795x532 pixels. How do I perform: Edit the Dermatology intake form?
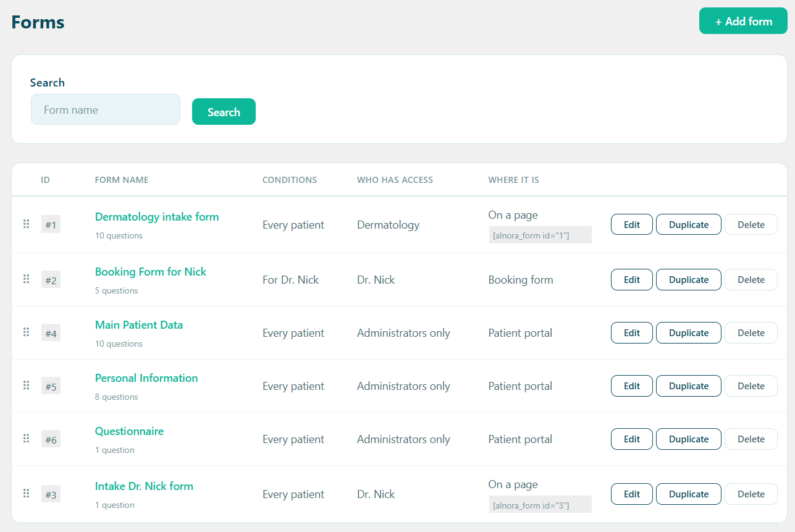tap(632, 224)
